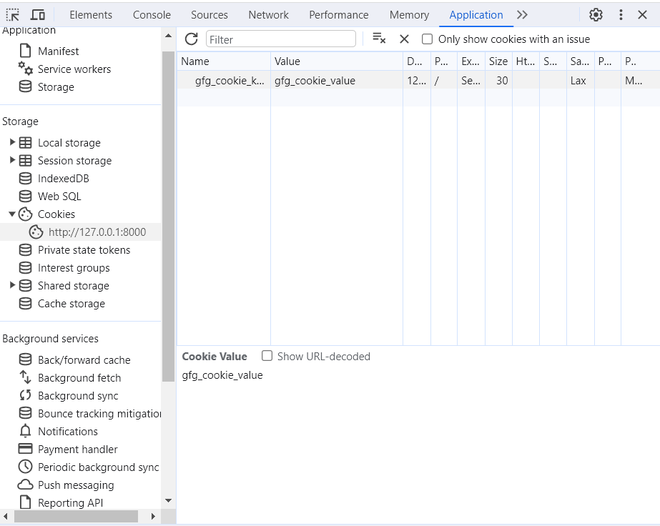This screenshot has height=526, width=660.
Task: Click the Background fetch arrows icon
Action: click(x=25, y=377)
